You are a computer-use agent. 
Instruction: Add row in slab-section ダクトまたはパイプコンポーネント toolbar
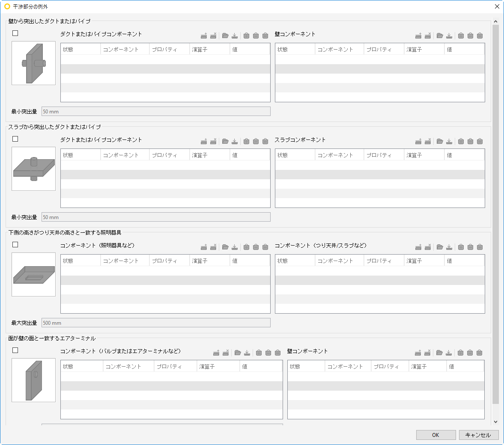tap(204, 141)
